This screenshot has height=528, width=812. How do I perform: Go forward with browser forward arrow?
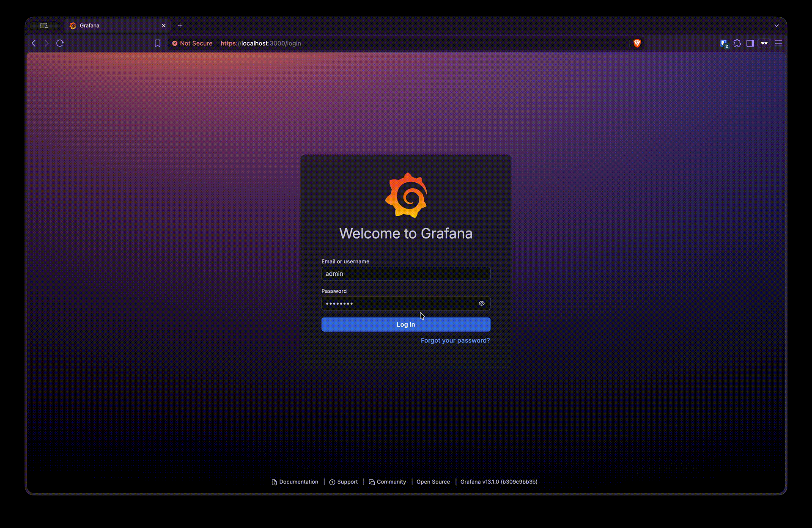47,43
